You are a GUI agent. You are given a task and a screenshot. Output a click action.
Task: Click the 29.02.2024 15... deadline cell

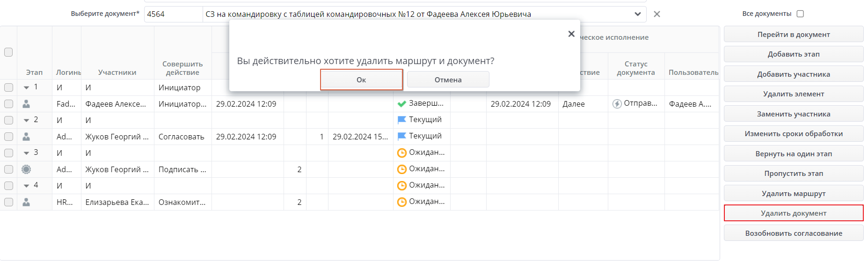click(x=360, y=137)
